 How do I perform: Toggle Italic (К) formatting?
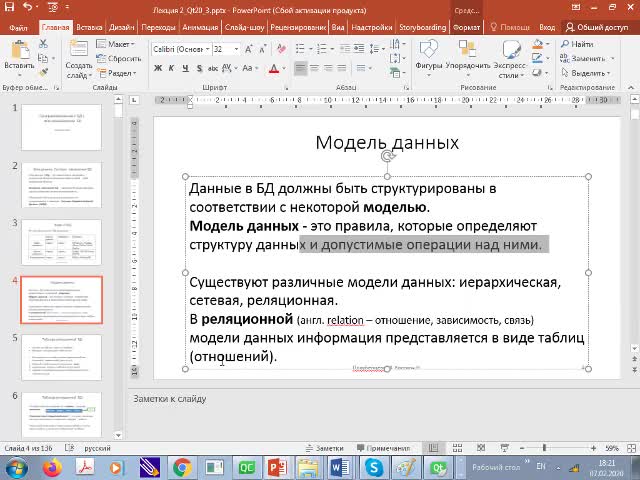click(171, 68)
